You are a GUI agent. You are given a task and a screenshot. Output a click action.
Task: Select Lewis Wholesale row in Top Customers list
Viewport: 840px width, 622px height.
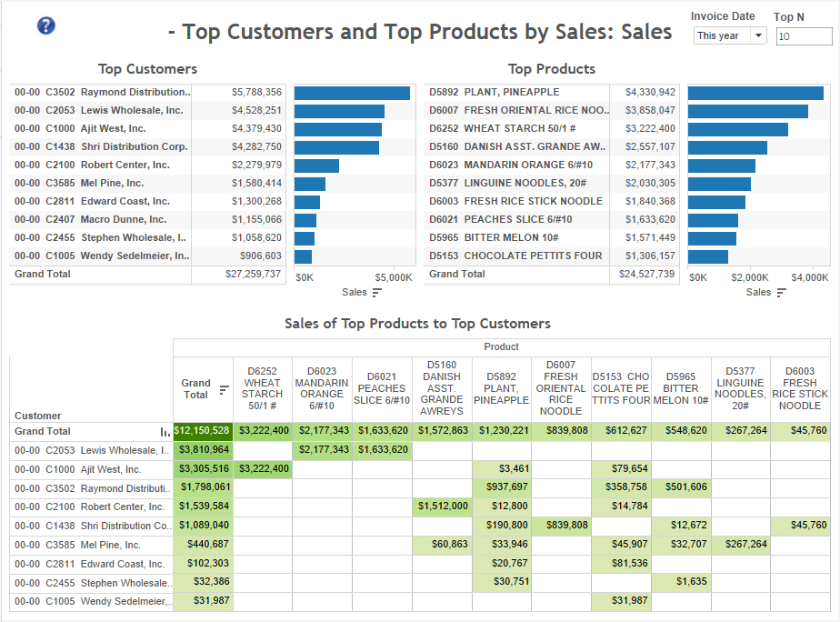(100, 111)
